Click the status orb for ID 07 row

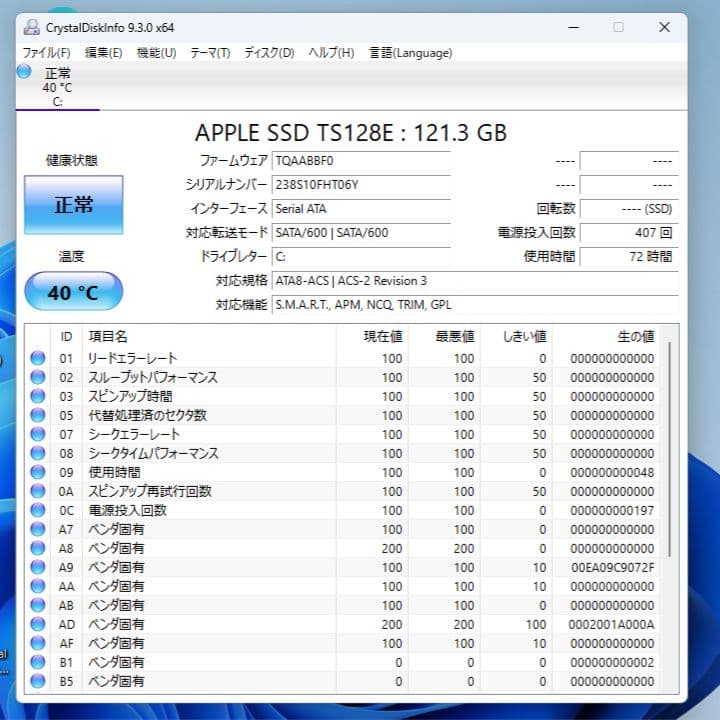tap(38, 434)
